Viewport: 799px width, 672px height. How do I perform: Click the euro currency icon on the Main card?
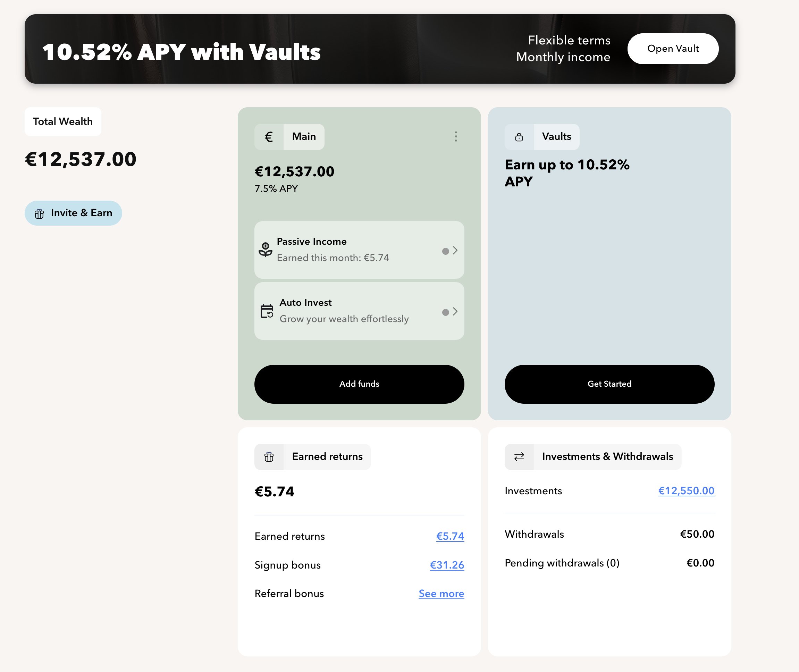pyautogui.click(x=269, y=136)
